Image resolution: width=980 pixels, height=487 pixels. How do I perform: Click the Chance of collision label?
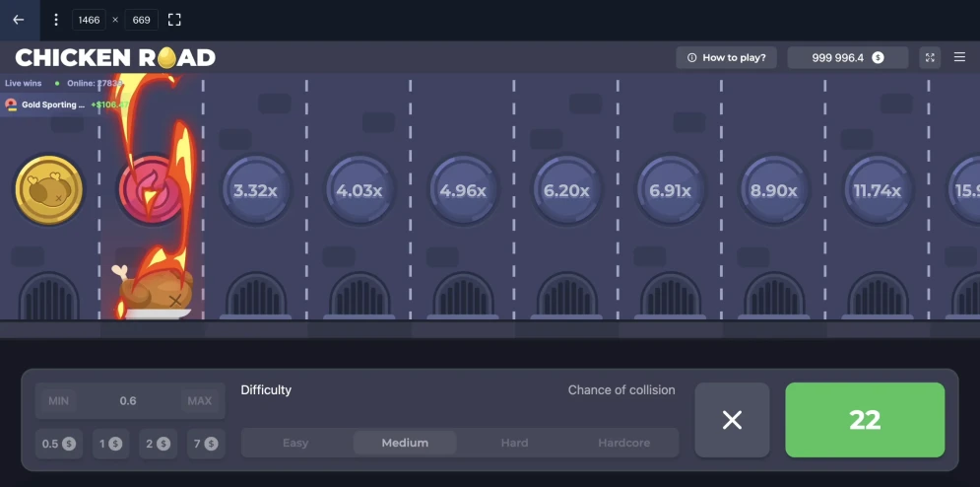pyautogui.click(x=621, y=390)
